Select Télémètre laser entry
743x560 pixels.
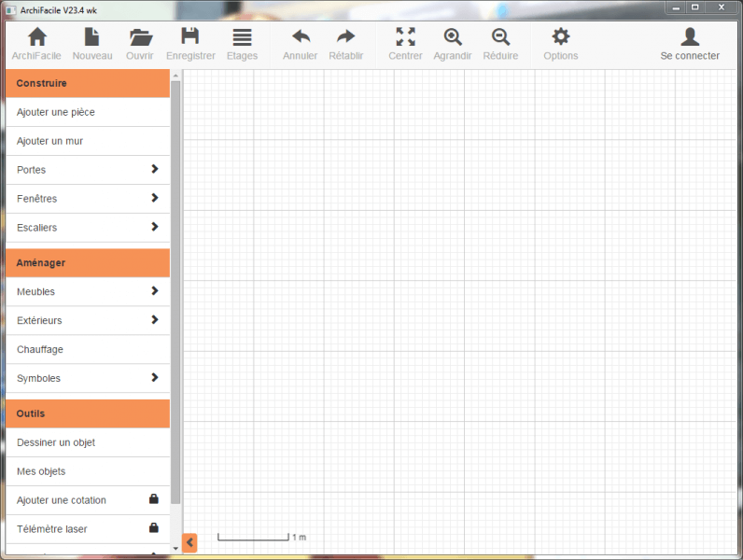[x=88, y=529]
